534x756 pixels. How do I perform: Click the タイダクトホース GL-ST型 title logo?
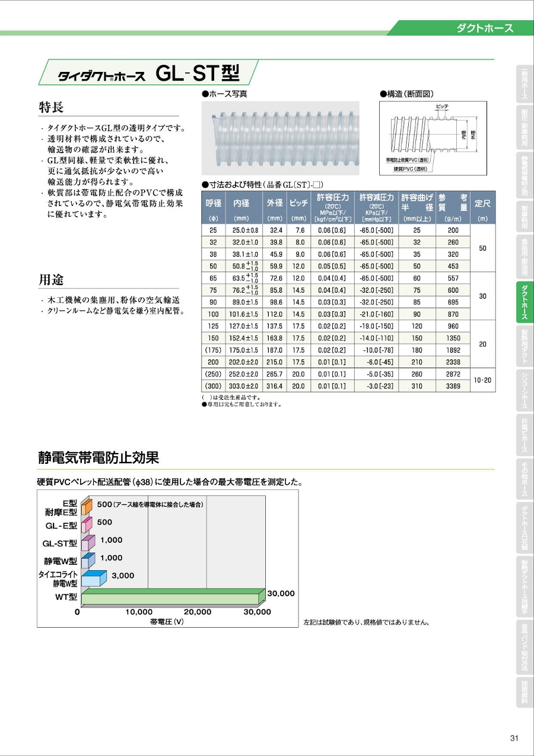tap(148, 73)
